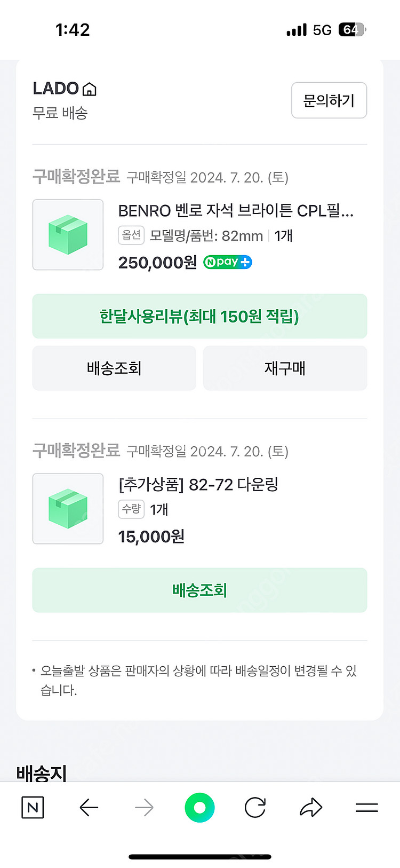The height and width of the screenshot is (868, 400).
Task: Tap the Npay plus badge
Action: (228, 262)
